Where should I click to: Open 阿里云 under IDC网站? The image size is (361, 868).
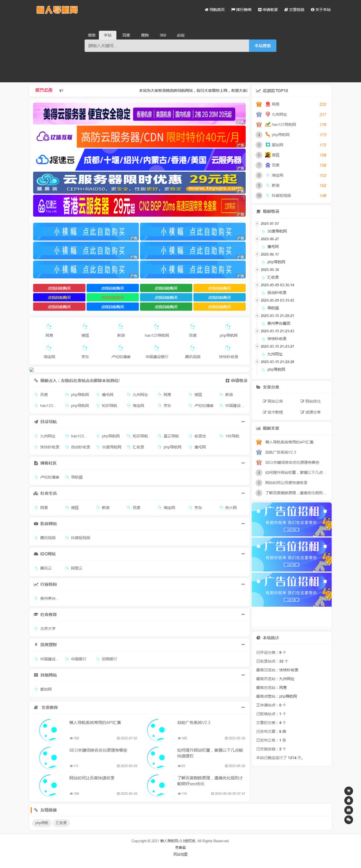coord(77,568)
